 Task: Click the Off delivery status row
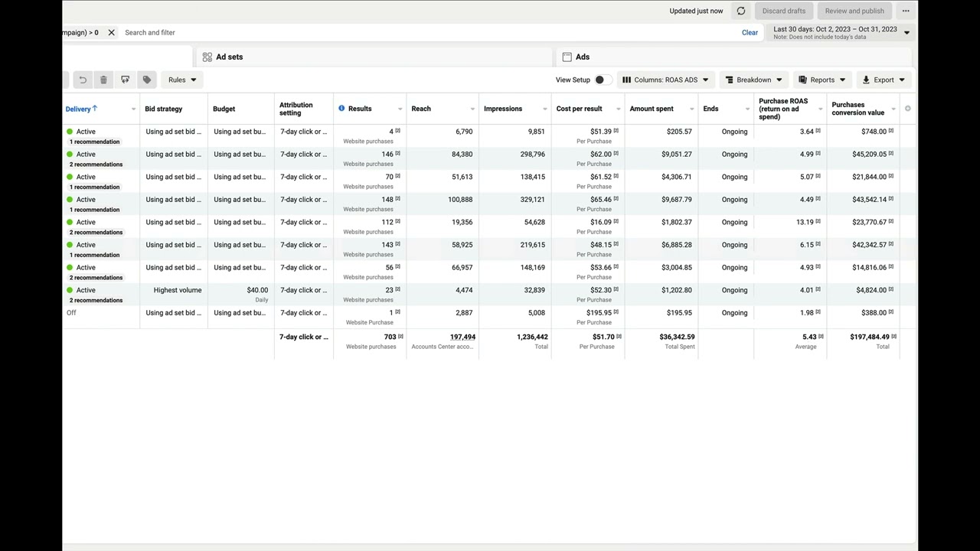71,312
